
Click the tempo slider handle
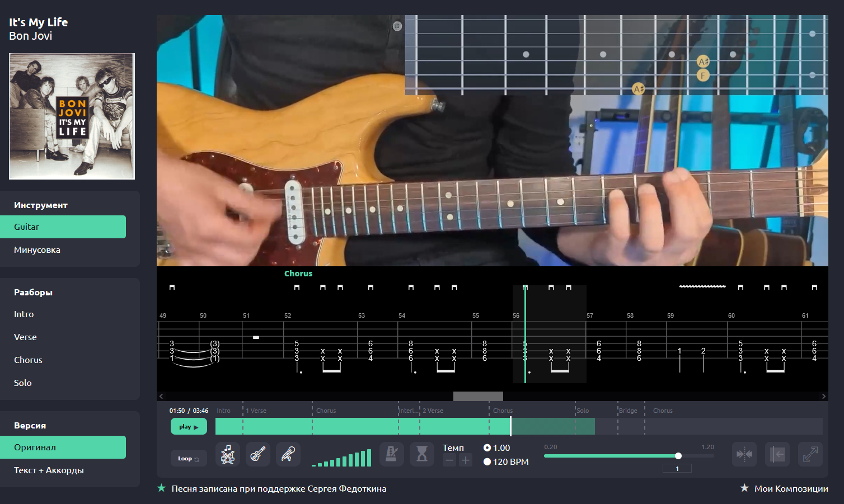(x=678, y=456)
